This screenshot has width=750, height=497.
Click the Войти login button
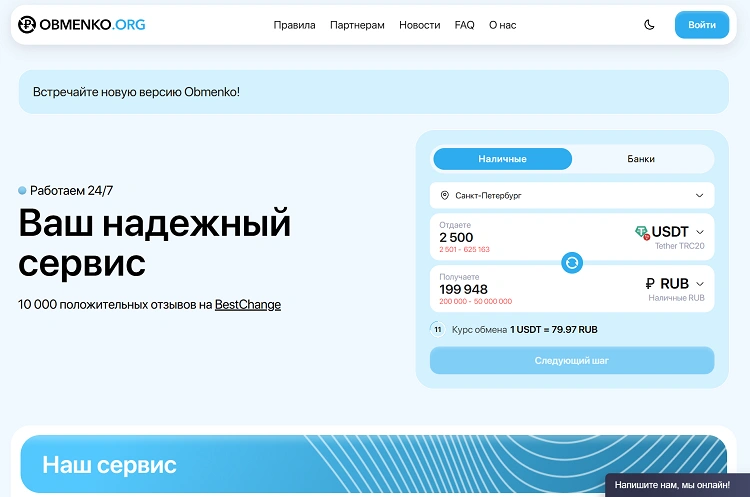[702, 25]
